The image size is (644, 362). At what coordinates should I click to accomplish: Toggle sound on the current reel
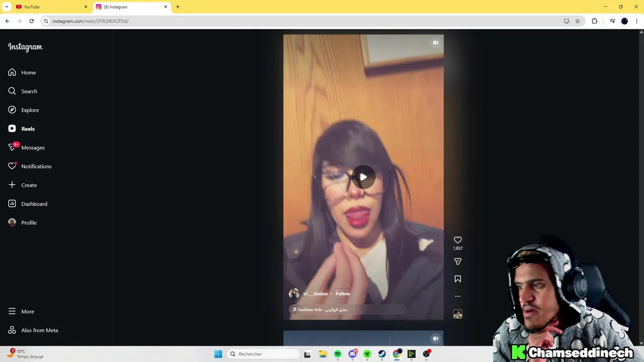point(436,43)
